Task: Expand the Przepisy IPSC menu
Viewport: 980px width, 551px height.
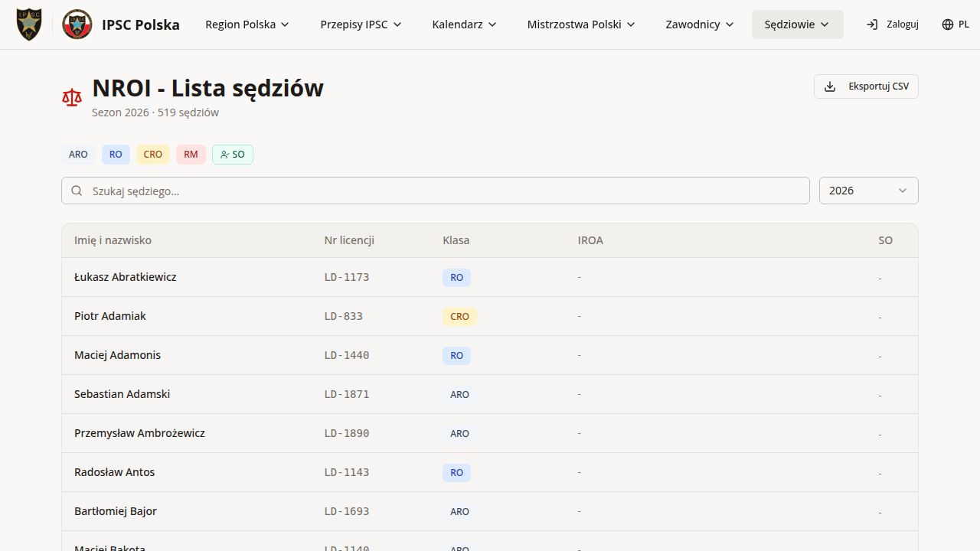Action: point(361,24)
